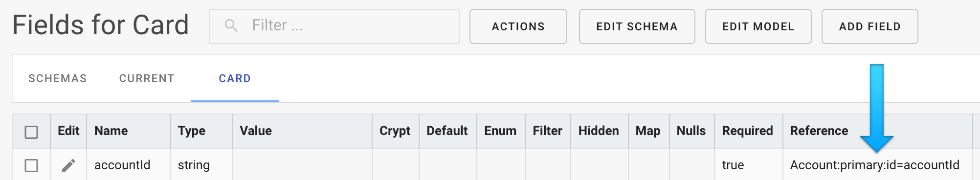Click the Reference column header
This screenshot has width=980, height=180.
(x=819, y=131)
